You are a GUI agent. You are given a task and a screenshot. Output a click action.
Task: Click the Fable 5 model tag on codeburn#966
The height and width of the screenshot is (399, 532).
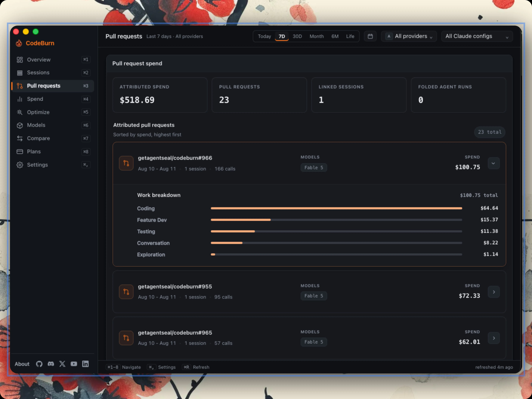(x=314, y=168)
